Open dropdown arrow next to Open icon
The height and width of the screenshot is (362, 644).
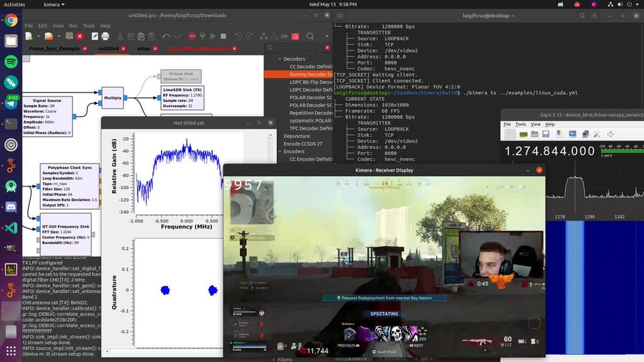point(59,36)
